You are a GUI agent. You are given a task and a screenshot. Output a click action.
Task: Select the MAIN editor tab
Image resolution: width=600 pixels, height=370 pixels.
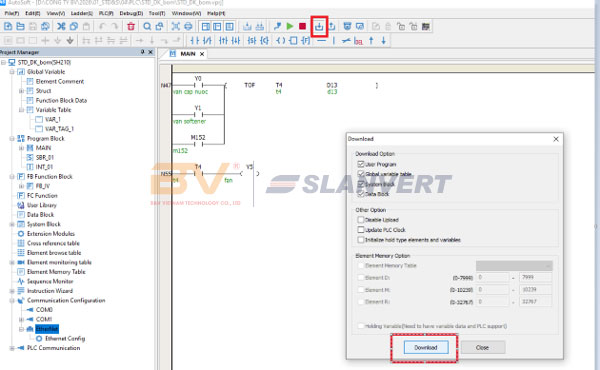[188, 54]
